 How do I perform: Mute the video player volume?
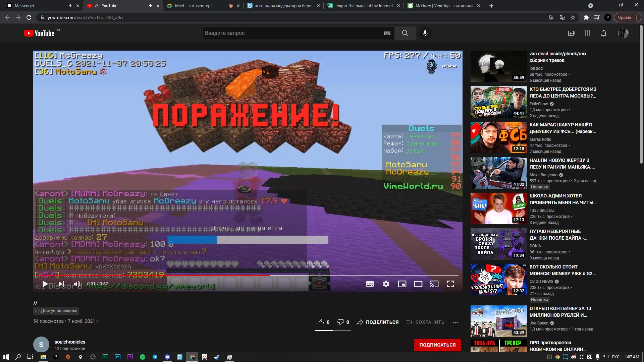point(77,284)
